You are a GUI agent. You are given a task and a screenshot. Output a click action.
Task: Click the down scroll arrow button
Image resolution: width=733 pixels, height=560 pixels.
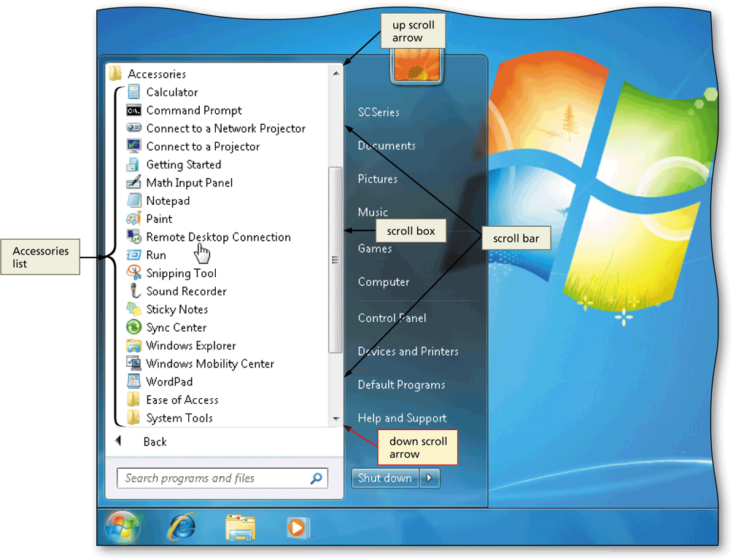[x=336, y=419]
